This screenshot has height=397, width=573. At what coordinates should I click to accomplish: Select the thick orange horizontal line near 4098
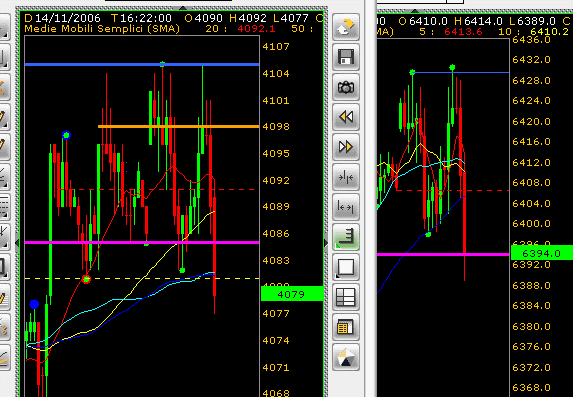[179, 126]
